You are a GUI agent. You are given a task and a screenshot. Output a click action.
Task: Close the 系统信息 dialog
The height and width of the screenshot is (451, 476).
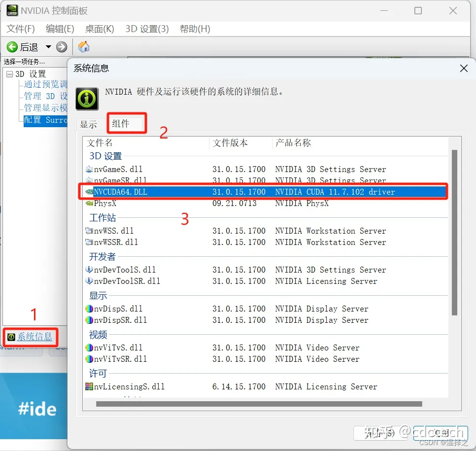coord(464,69)
